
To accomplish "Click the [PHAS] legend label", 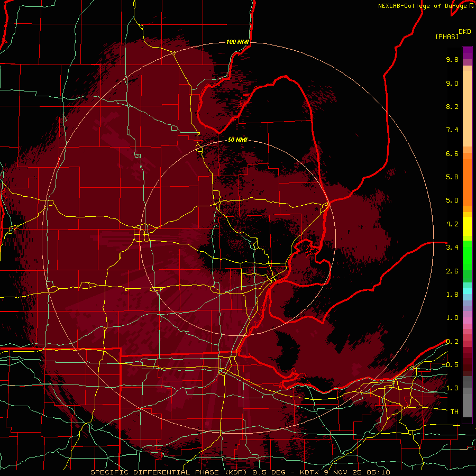I will (447, 36).
